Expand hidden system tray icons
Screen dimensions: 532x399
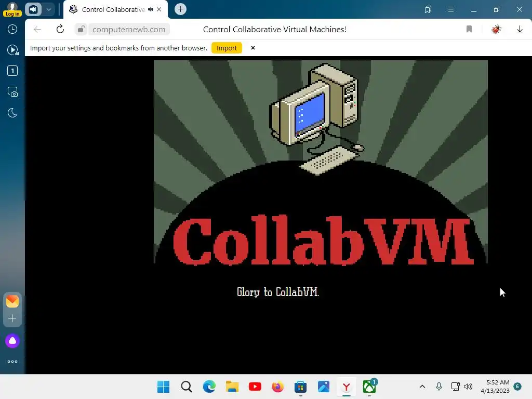click(x=422, y=387)
